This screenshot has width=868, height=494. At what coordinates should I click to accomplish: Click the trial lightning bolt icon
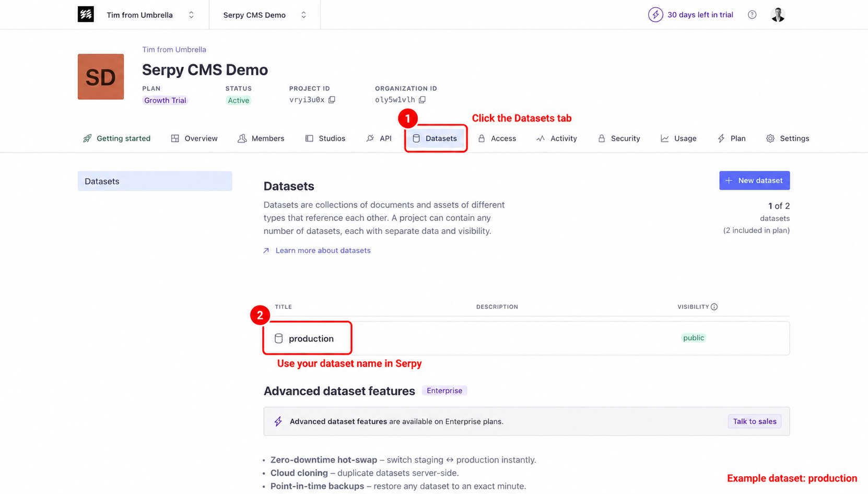coord(655,15)
